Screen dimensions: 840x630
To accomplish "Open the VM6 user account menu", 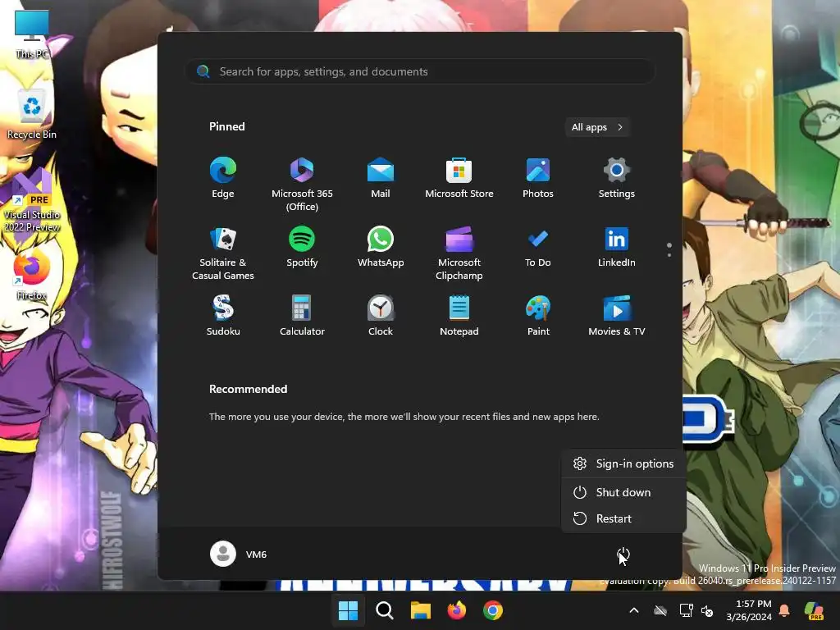I will point(239,554).
